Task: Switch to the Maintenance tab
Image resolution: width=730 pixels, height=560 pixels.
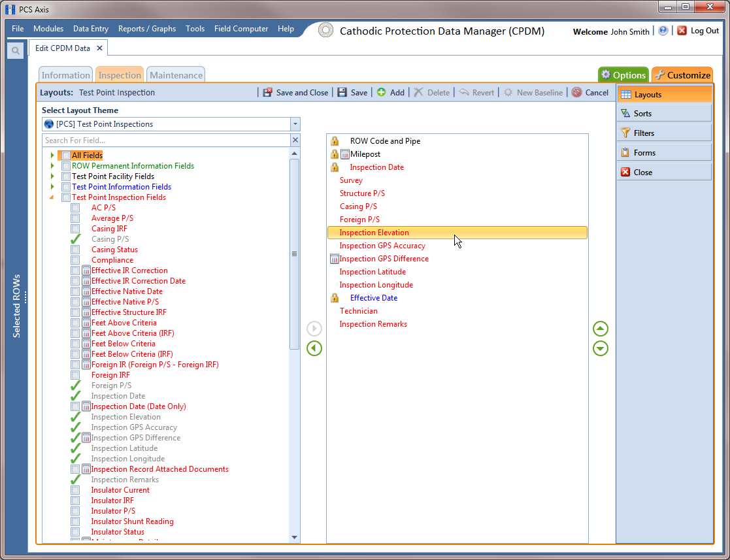Action: [176, 75]
